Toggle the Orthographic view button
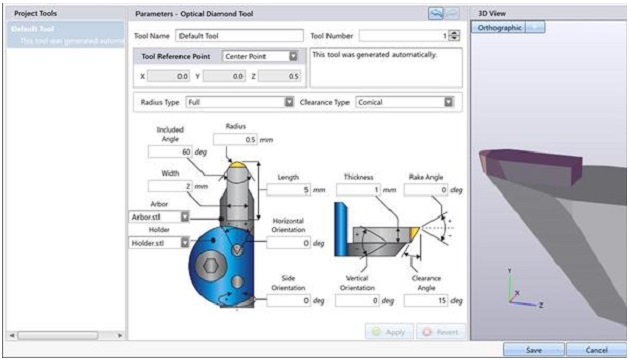 499,28
